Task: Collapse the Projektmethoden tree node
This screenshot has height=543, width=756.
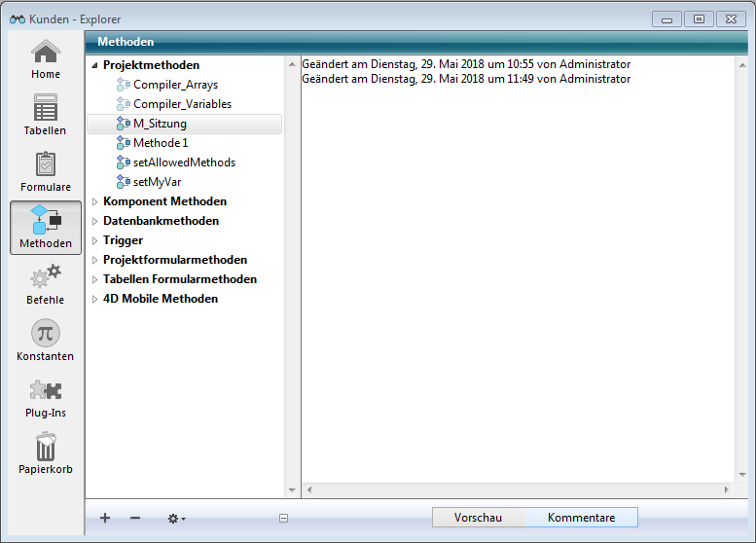Action: click(x=94, y=65)
